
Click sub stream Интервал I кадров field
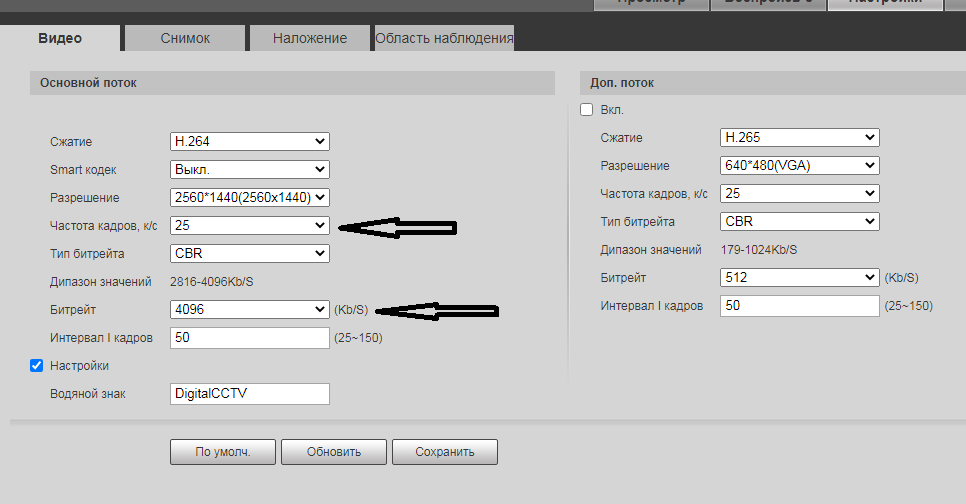pyautogui.click(x=799, y=305)
